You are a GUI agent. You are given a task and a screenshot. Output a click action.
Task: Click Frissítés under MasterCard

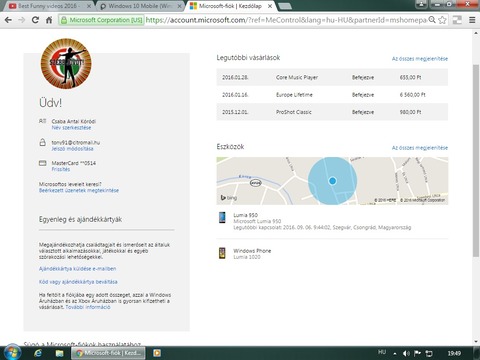click(x=61, y=169)
